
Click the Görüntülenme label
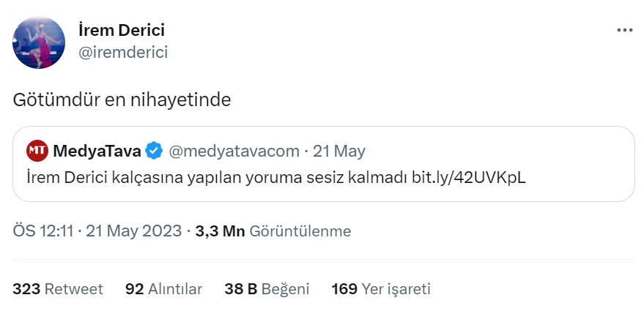point(300,231)
